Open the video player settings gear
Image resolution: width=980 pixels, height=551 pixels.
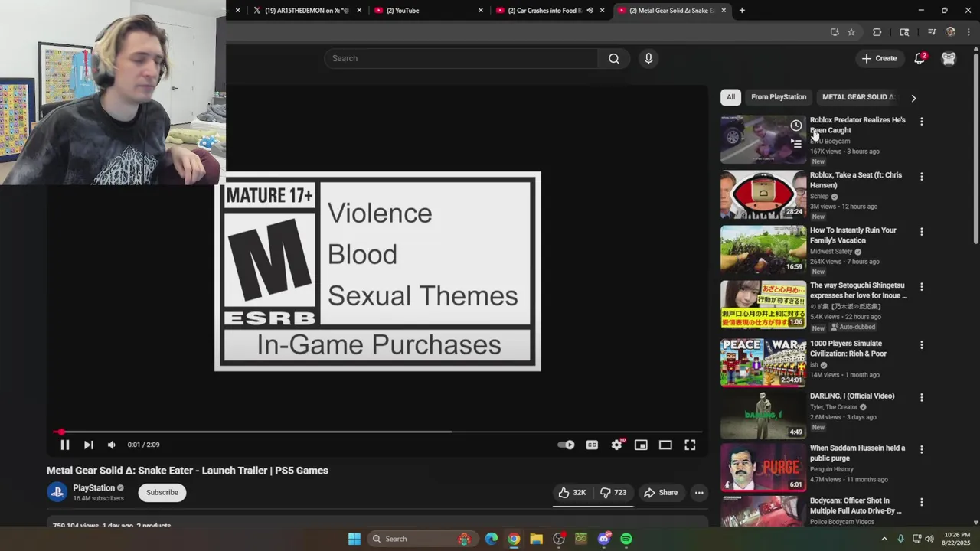tap(616, 445)
